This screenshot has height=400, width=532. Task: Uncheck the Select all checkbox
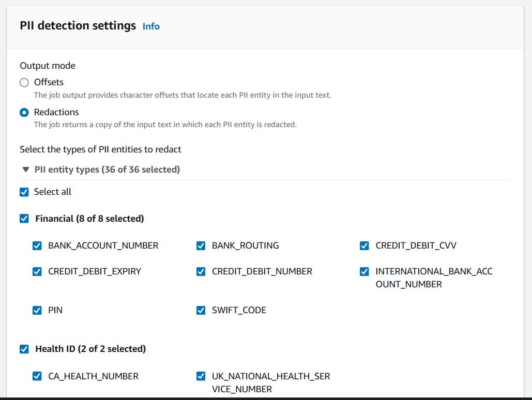[x=24, y=192]
